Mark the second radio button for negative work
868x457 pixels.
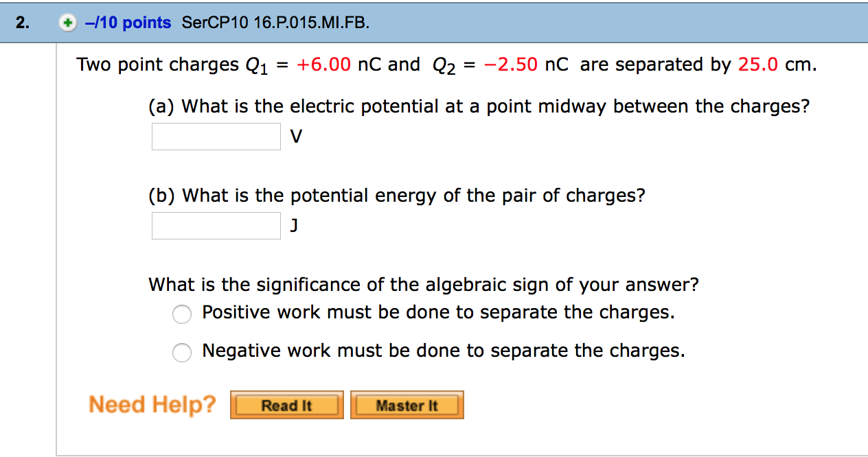pos(181,353)
